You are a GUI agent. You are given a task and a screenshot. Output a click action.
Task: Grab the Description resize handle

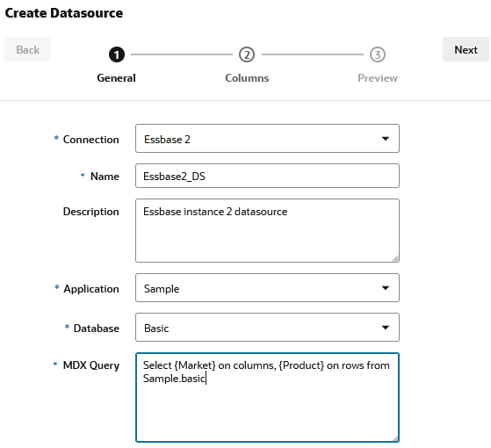click(x=395, y=258)
